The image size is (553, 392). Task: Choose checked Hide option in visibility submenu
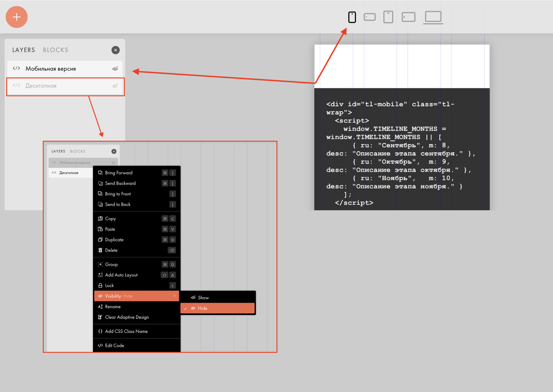coord(218,308)
